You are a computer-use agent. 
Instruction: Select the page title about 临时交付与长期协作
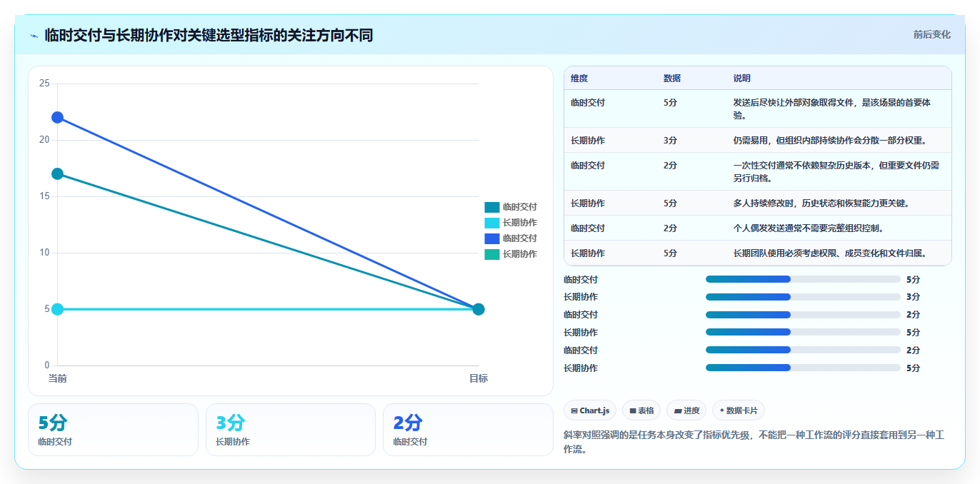click(209, 35)
